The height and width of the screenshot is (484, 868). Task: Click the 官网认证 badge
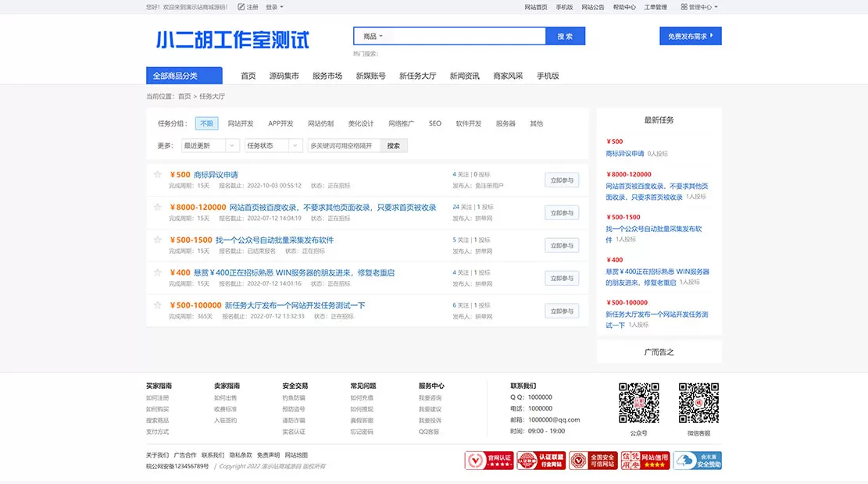tap(489, 461)
